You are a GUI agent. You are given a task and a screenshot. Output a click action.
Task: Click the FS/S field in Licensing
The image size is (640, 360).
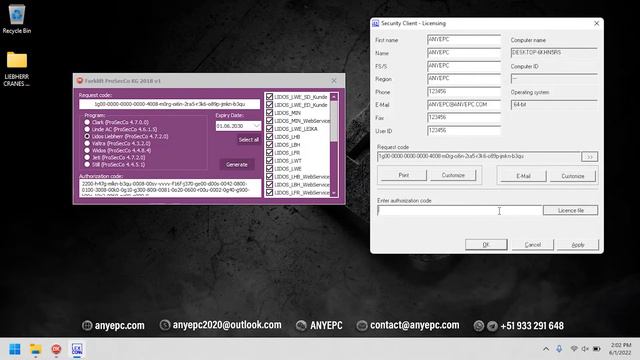pos(464,66)
